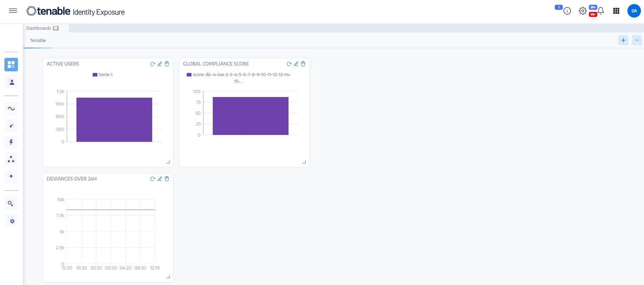Open the key sidebar icon
Viewport: 644px width, 285px height.
tap(11, 203)
